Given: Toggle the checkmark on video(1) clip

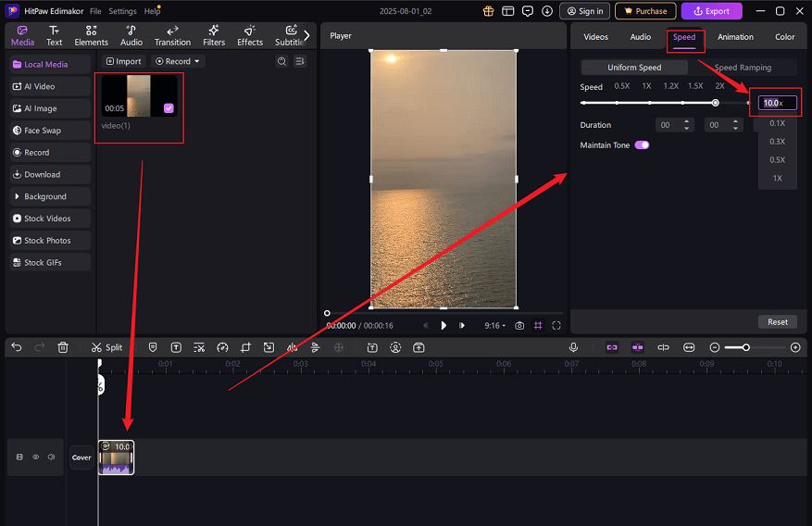Looking at the screenshot, I should [169, 108].
